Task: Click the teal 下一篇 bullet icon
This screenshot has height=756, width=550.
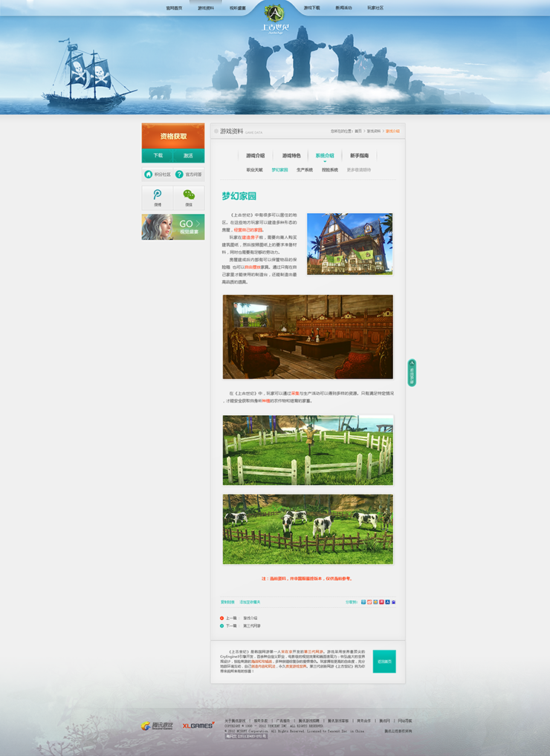Action: coord(222,626)
